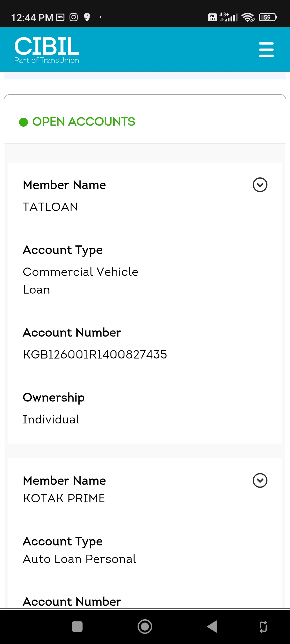This screenshot has height=644, width=290.
Task: Open the hamburger menu
Action: pyautogui.click(x=266, y=50)
